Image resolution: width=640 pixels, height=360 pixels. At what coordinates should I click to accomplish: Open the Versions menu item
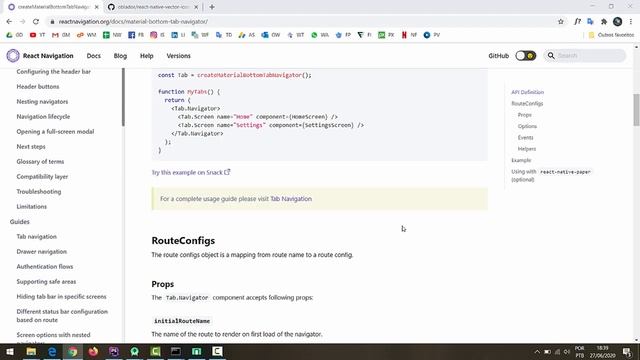[178, 56]
